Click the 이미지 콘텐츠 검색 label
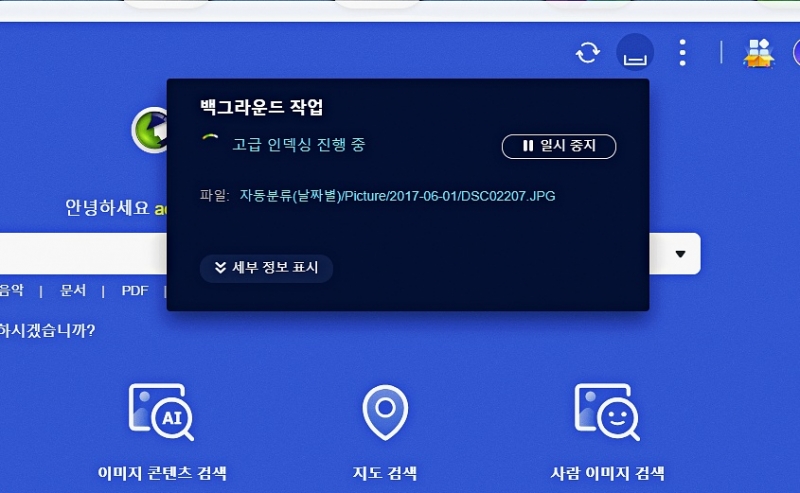This screenshot has width=800, height=493. pyautogui.click(x=161, y=473)
